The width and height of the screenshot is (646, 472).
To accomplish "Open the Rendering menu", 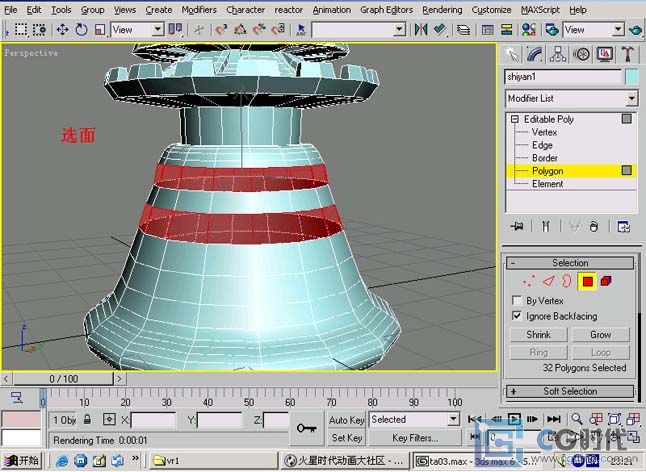I will pyautogui.click(x=442, y=9).
